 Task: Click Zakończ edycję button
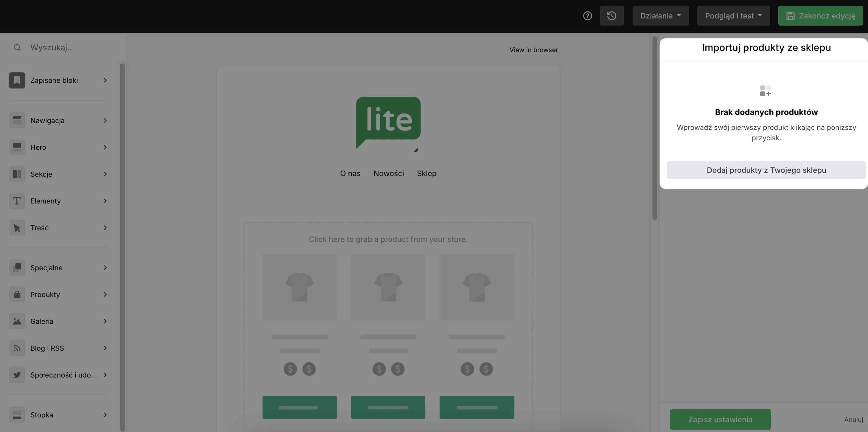pyautogui.click(x=820, y=16)
